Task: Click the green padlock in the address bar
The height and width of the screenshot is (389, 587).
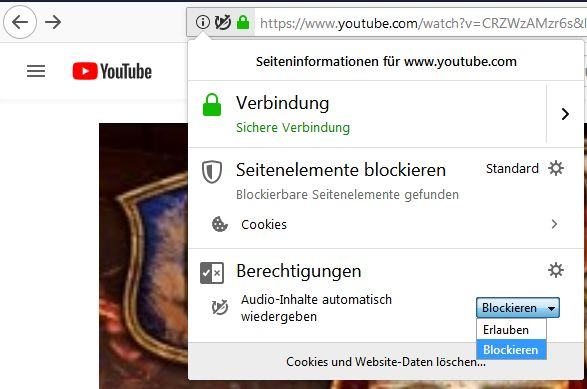Action: coord(243,22)
